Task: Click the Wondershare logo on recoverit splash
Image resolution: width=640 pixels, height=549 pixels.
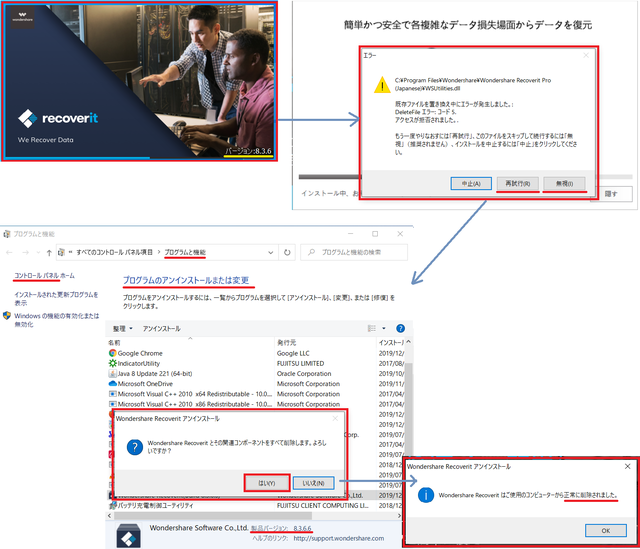Action: (x=22, y=17)
